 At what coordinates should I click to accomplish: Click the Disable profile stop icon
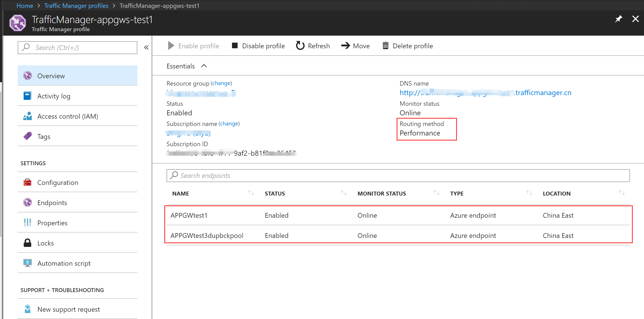coord(235,46)
